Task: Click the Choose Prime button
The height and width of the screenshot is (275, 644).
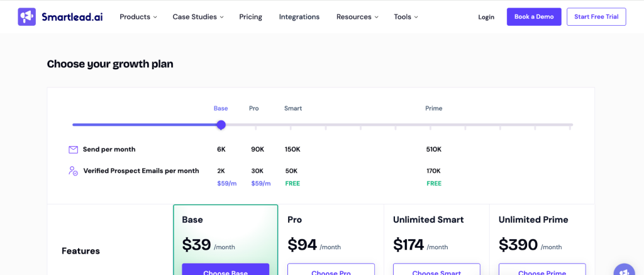Action: click(542, 269)
